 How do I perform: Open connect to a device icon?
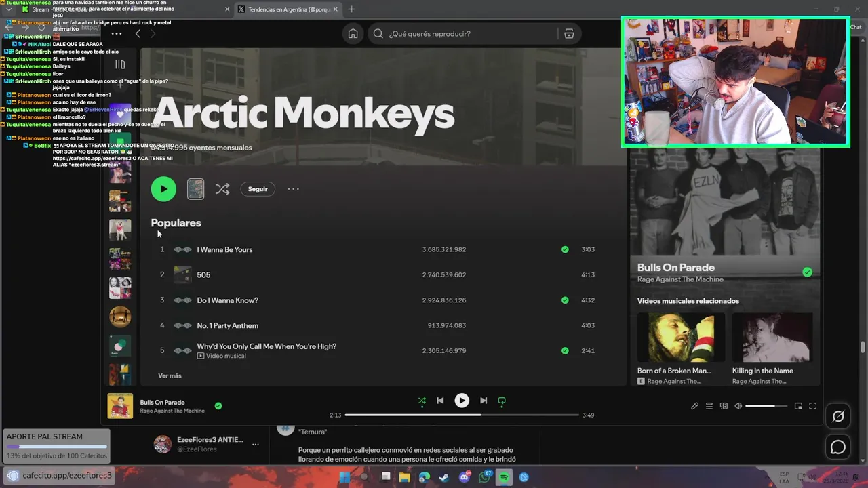tap(724, 406)
